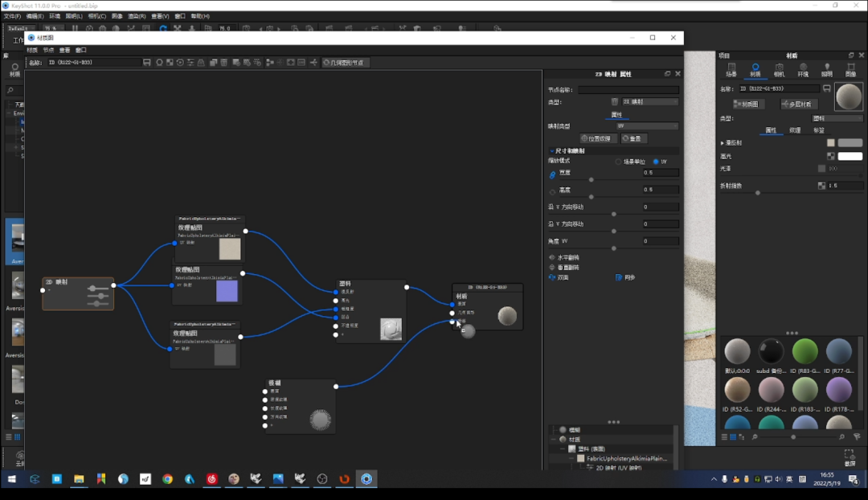Open the mapping type UV dropdown

[647, 126]
